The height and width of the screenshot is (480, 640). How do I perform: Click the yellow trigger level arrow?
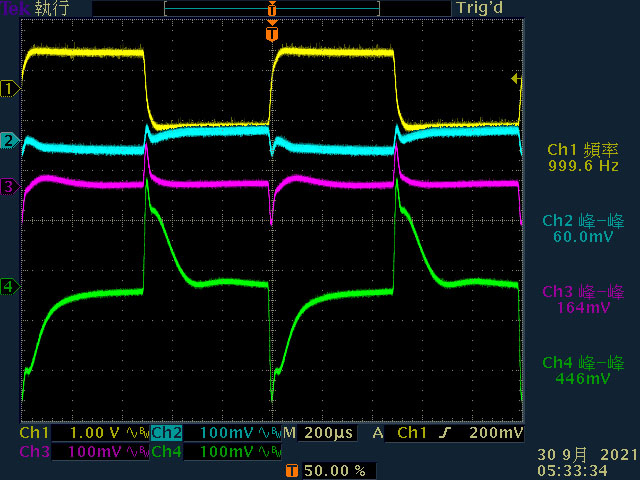(x=516, y=78)
